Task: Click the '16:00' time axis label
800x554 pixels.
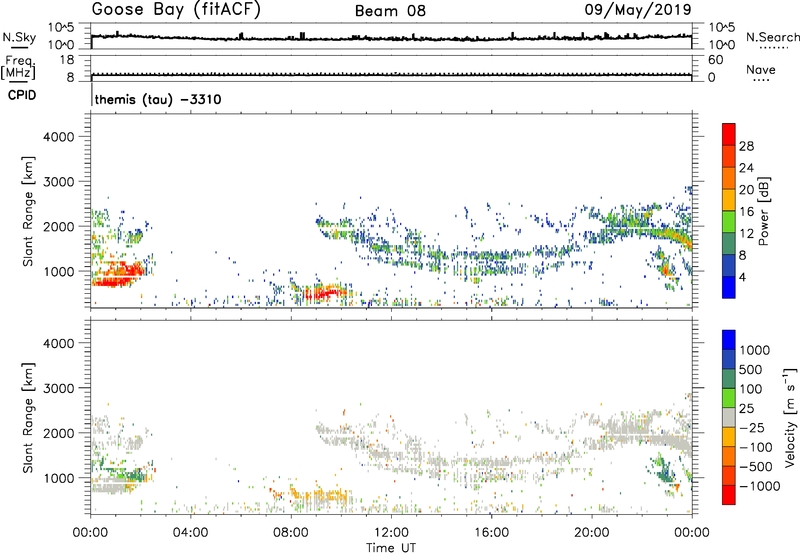Action: 491,533
